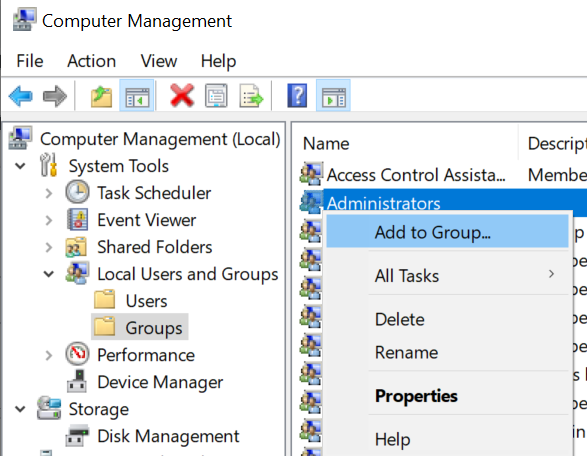Click the Storage drives icon
Viewport: 587px width, 456px height.
point(49,408)
